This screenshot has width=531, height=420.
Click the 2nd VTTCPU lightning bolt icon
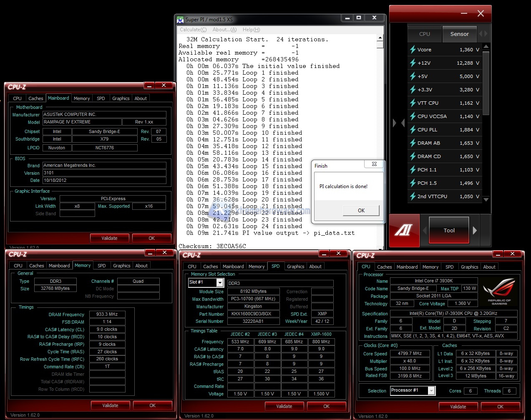[413, 196]
